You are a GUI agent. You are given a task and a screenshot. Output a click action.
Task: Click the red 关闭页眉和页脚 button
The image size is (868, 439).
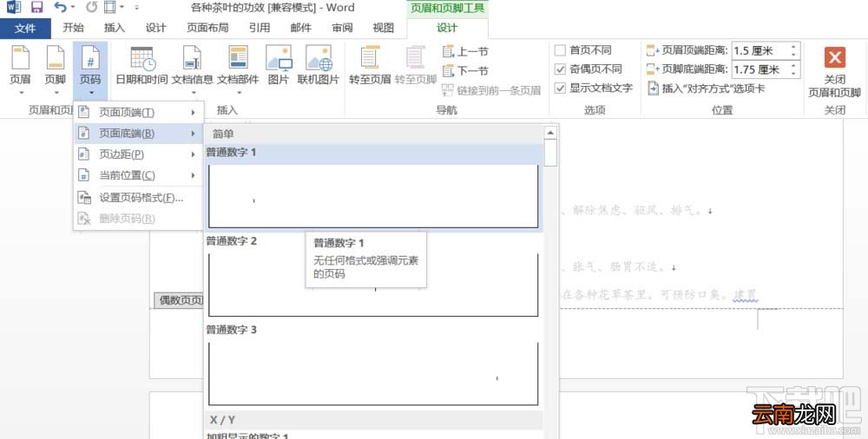[834, 72]
